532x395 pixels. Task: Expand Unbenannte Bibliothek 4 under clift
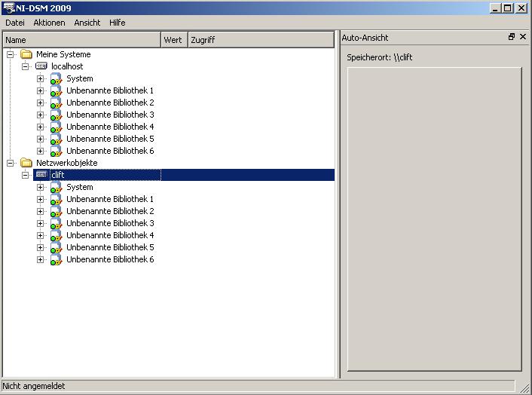(x=41, y=235)
